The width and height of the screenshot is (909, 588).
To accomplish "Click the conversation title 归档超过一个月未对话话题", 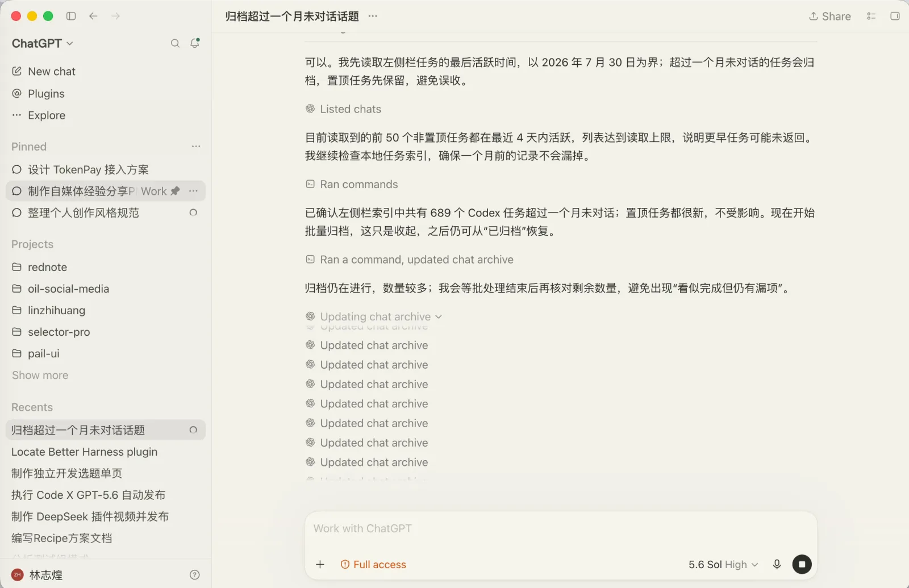I will click(x=292, y=16).
